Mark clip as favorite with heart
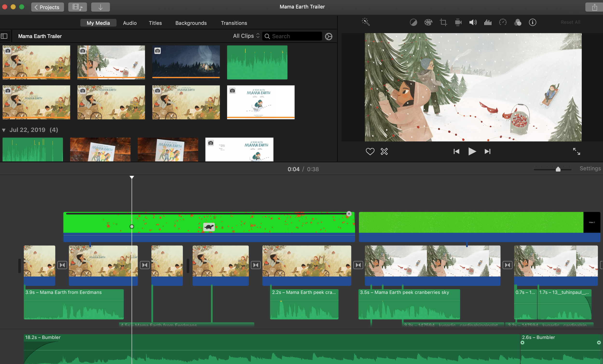The width and height of the screenshot is (603, 364). (x=370, y=152)
